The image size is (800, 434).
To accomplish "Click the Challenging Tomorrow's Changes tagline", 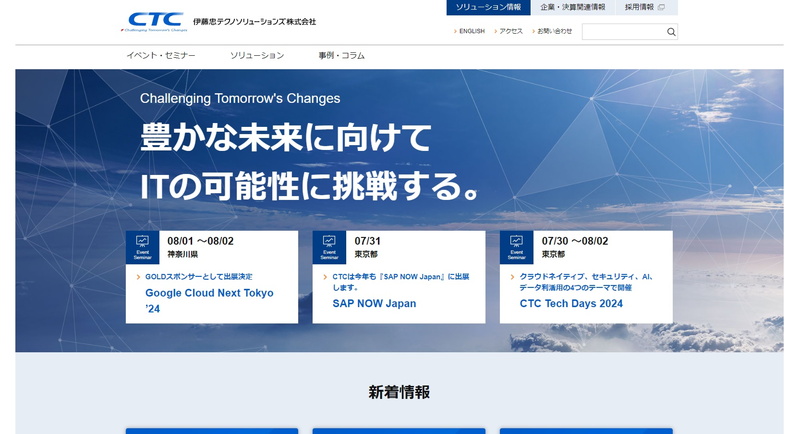I will coord(240,98).
